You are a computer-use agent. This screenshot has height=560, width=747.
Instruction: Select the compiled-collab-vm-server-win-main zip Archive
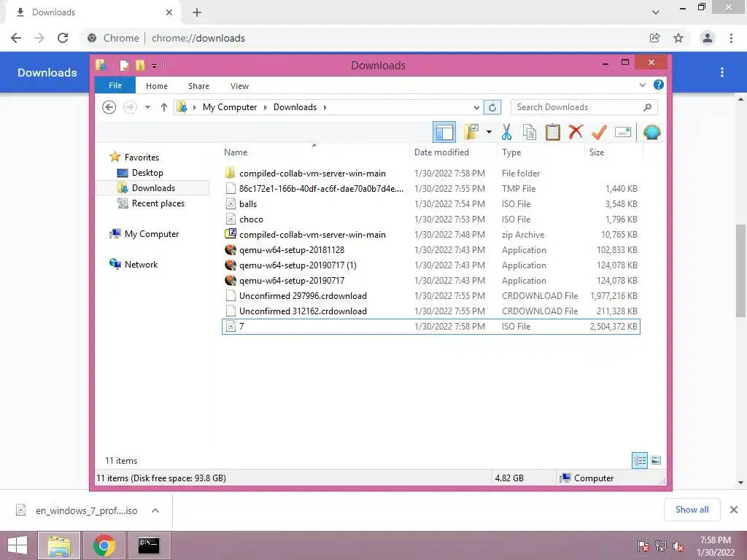click(430, 234)
